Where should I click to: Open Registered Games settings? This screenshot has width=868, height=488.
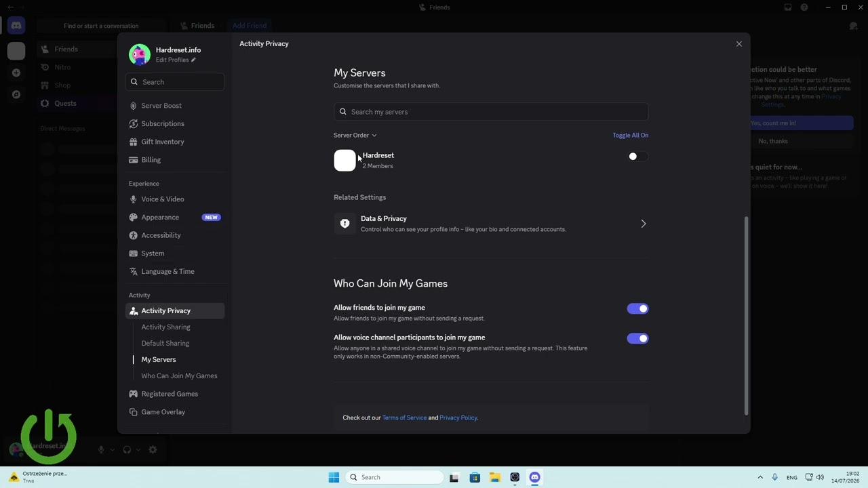[175, 394]
